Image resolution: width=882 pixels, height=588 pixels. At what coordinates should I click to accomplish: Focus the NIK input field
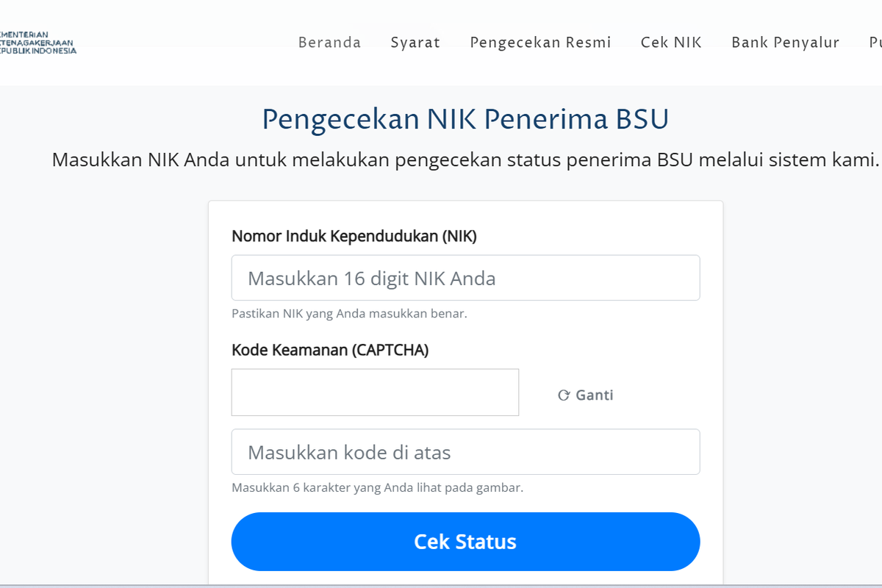pos(465,277)
